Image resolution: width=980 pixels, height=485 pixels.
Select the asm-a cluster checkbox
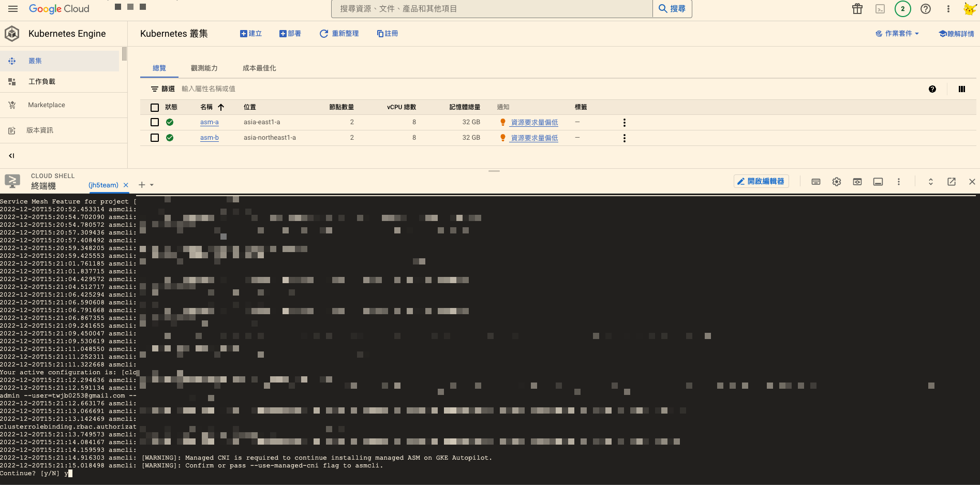click(x=155, y=122)
